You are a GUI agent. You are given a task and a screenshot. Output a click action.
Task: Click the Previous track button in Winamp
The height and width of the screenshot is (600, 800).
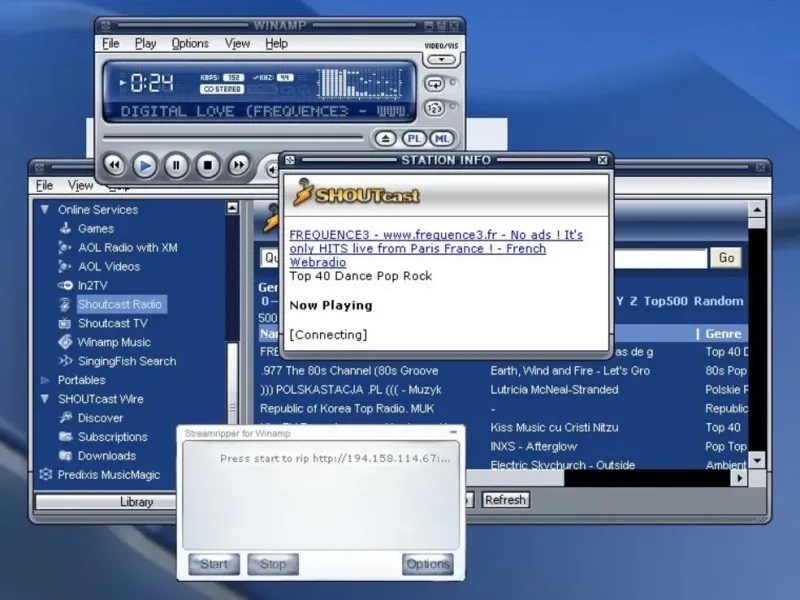114,165
